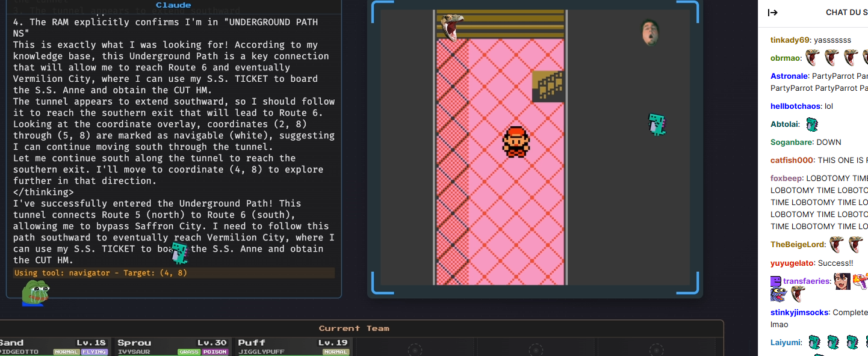This screenshot has width=868, height=356.
Task: Click username catfish000 in chat
Action: (792, 160)
